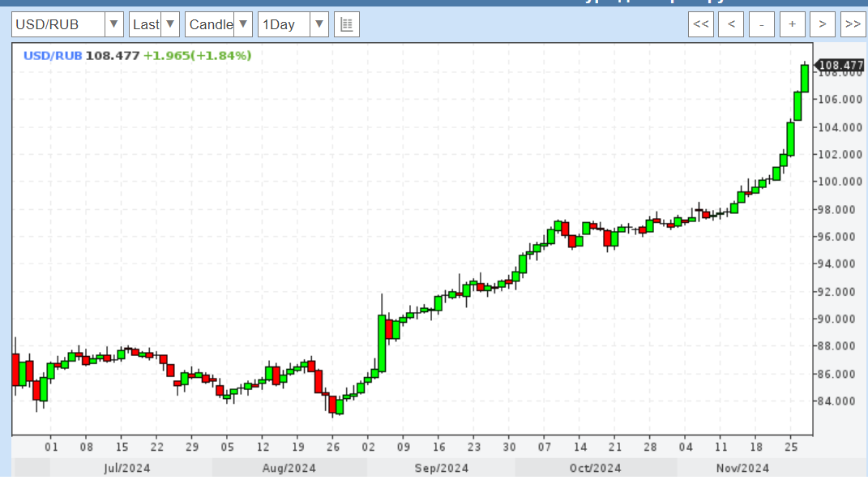Click the latest green candle at top right
868x480 pixels.
coord(805,78)
